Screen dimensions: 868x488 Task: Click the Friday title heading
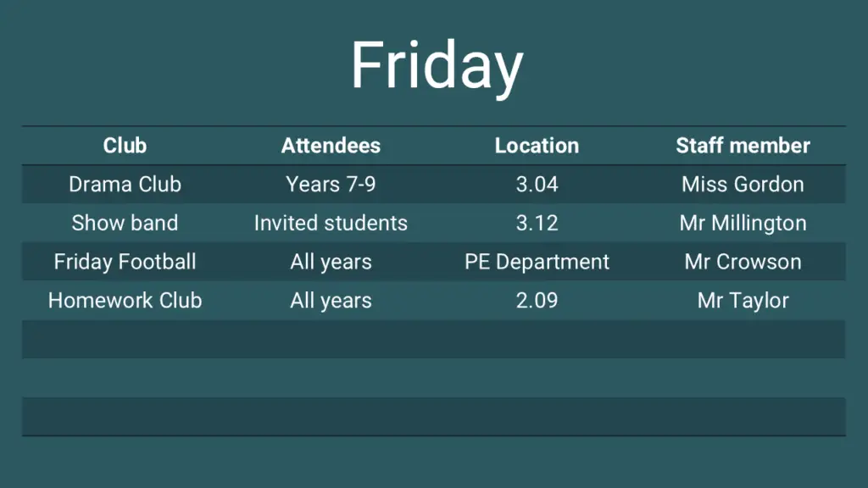437,66
